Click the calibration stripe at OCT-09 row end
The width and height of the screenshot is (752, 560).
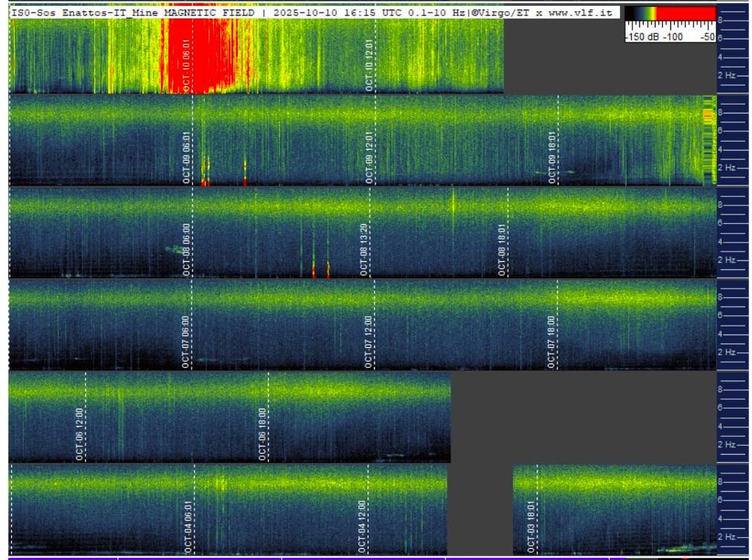tap(709, 139)
